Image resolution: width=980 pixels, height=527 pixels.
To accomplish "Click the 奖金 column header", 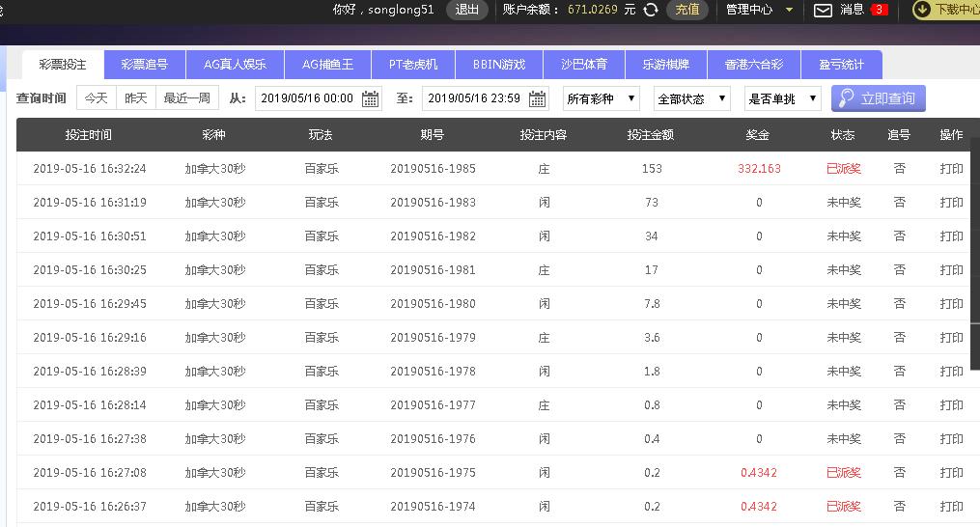I will point(758,134).
